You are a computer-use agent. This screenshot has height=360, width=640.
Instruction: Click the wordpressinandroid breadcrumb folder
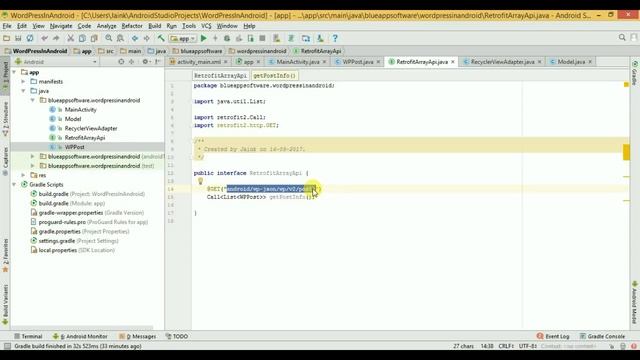(258, 51)
